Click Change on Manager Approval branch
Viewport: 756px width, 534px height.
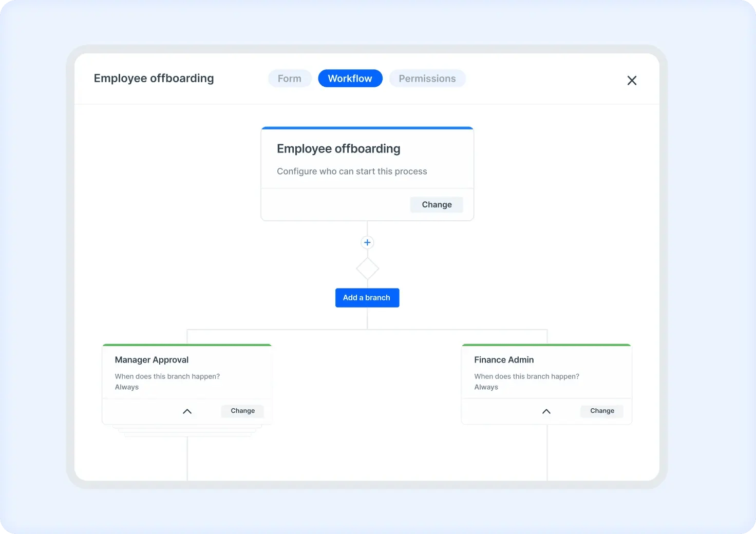[242, 411]
